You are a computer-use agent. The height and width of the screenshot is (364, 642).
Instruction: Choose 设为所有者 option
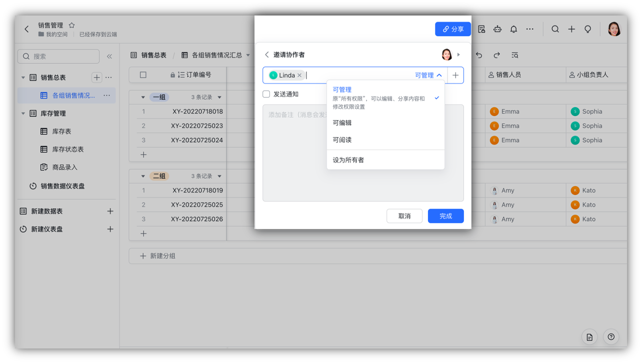[x=385, y=160]
